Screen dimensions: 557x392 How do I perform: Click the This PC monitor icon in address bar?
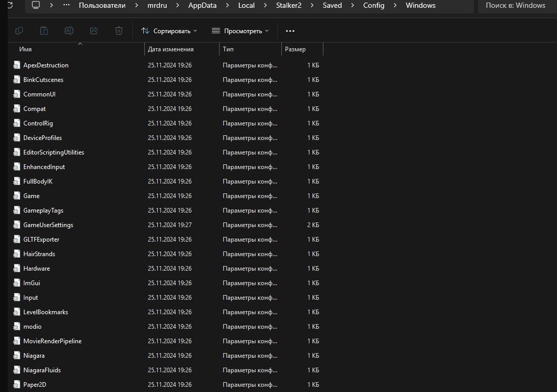(x=36, y=5)
